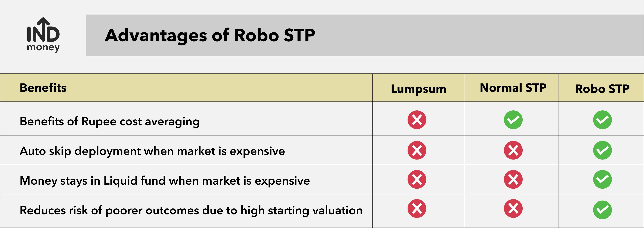Select the Normal STP column header
Viewport: 644px width, 228px height.
513,88
